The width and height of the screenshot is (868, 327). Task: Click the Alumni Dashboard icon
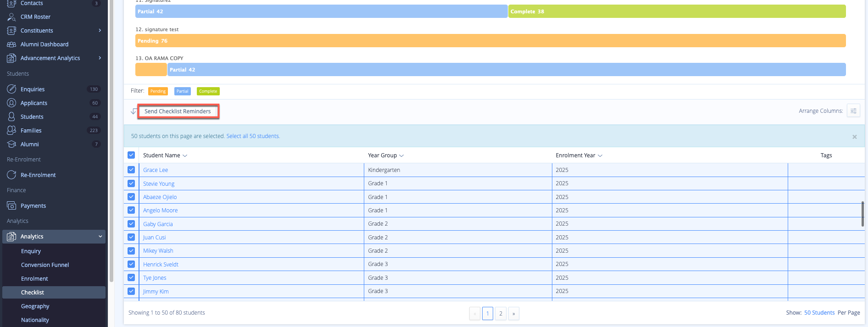click(x=11, y=44)
